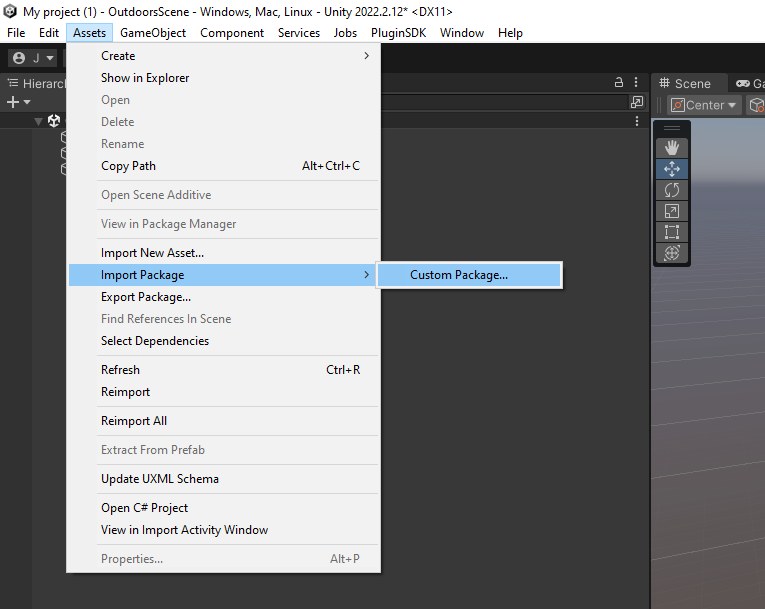Viewport: 765px width, 609px height.
Task: Open the account dropdown labeled J
Action: (x=32, y=58)
